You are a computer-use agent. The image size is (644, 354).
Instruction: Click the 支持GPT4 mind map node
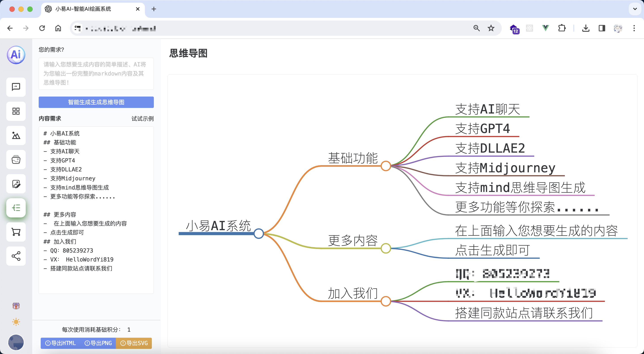483,129
